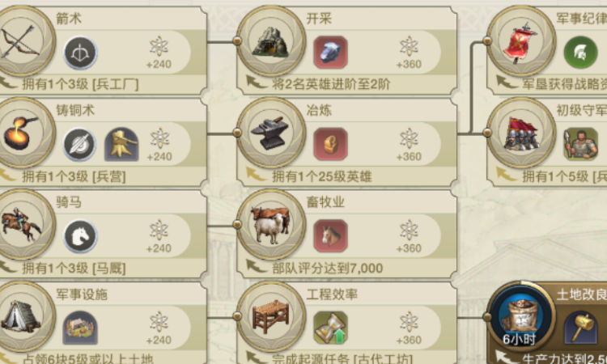Select the 畜牧业 cattle and sheep icon
Image resolution: width=607 pixels, height=364 pixels.
click(271, 225)
